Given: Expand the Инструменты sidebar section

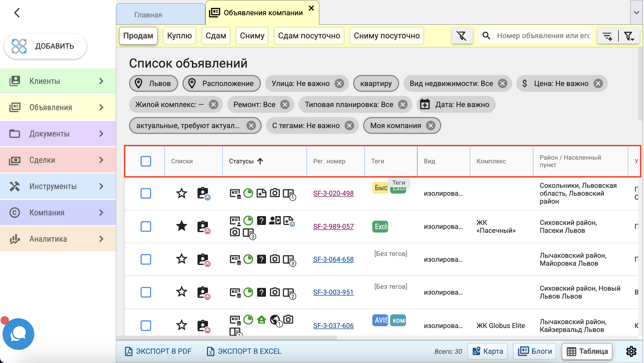Looking at the screenshot, I should pyautogui.click(x=58, y=186).
